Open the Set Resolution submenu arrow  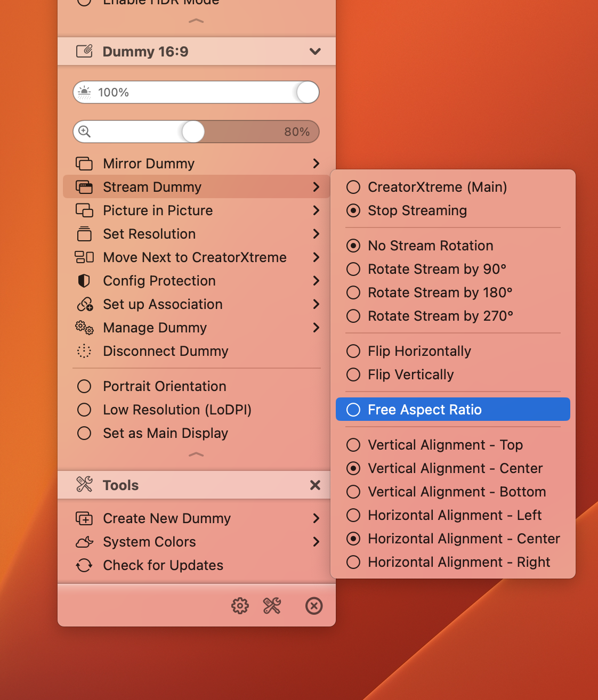[x=317, y=234]
